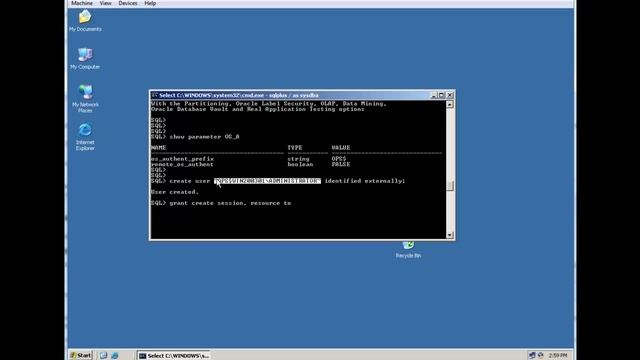Minimize the cmd.exe sqlplus window

[434, 95]
